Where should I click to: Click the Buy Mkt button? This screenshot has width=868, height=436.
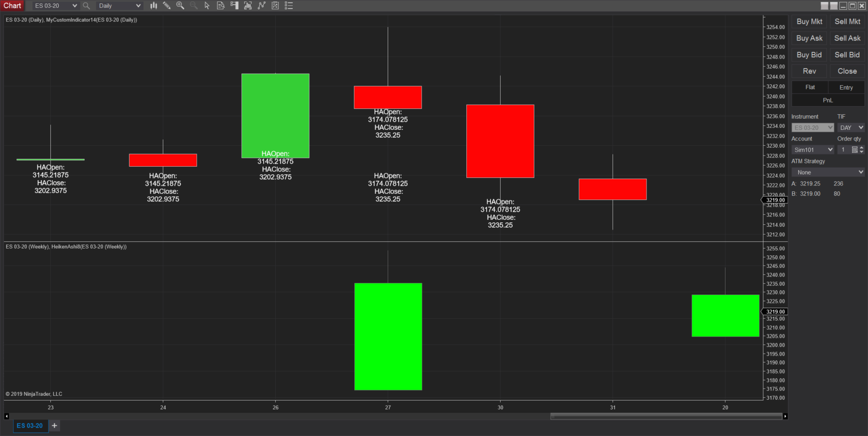[809, 22]
